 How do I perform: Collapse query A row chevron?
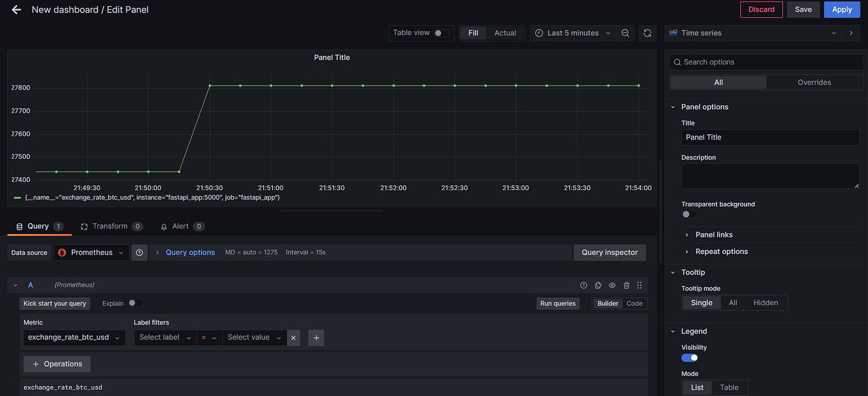pyautogui.click(x=15, y=286)
